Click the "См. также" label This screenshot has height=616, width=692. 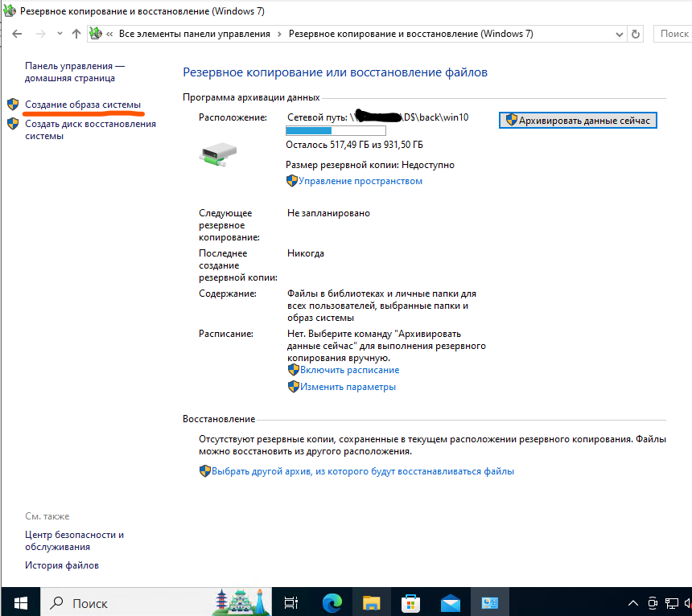point(47,516)
